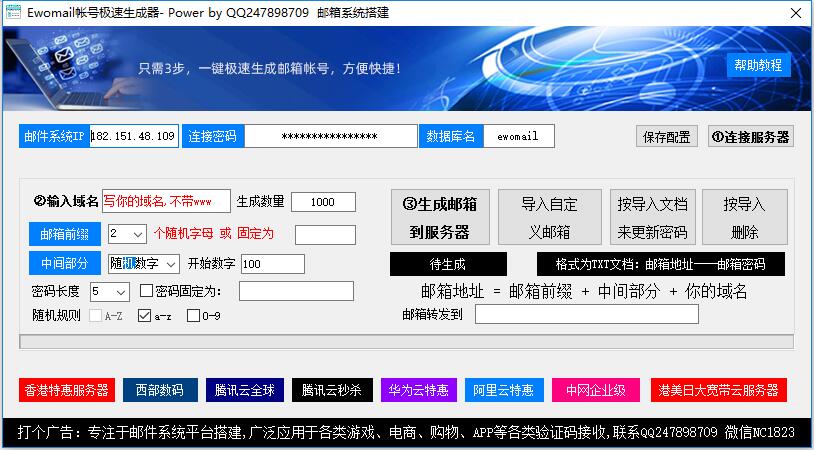814x450 pixels.
Task: Toggle the 0-9 random rule checkbox
Action: pos(193,316)
